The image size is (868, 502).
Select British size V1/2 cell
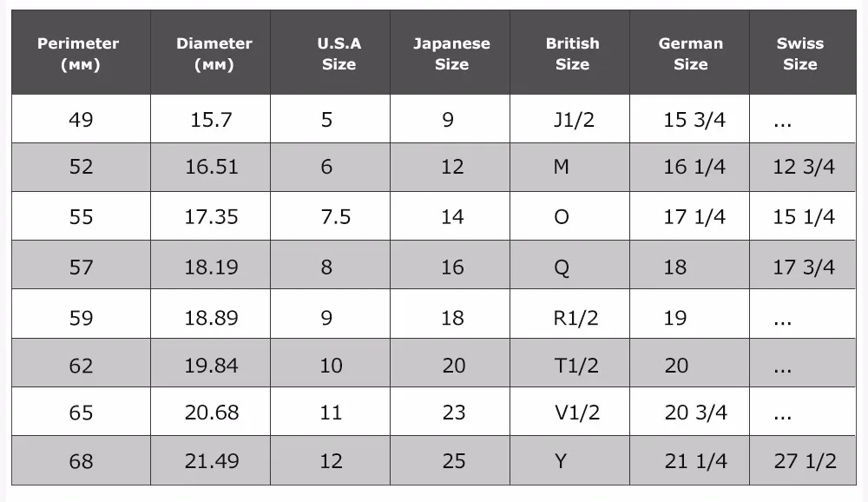click(569, 412)
